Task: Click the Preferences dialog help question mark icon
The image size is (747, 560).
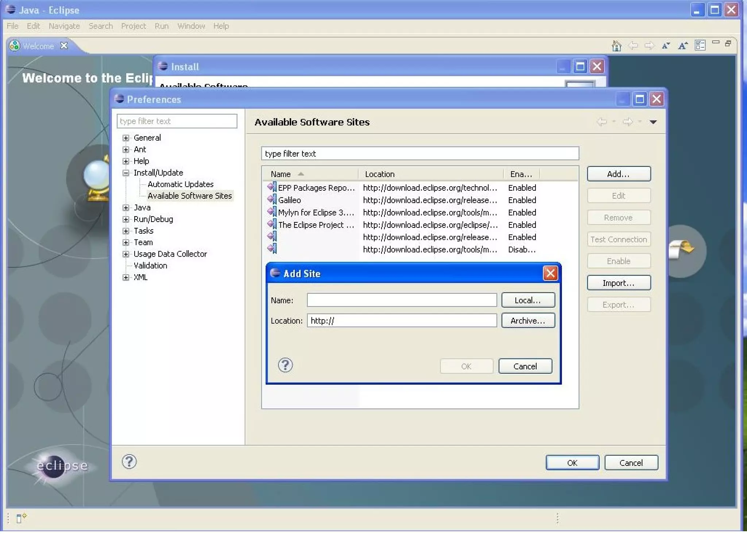Action: (129, 462)
